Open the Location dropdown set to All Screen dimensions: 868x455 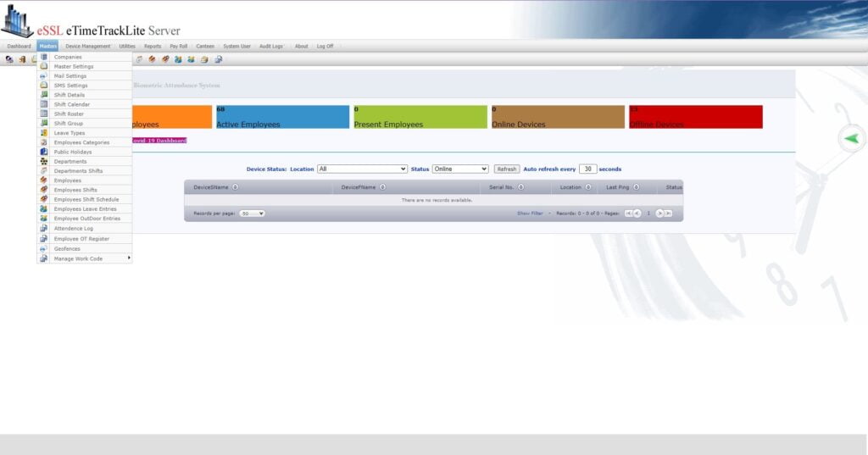pos(362,169)
